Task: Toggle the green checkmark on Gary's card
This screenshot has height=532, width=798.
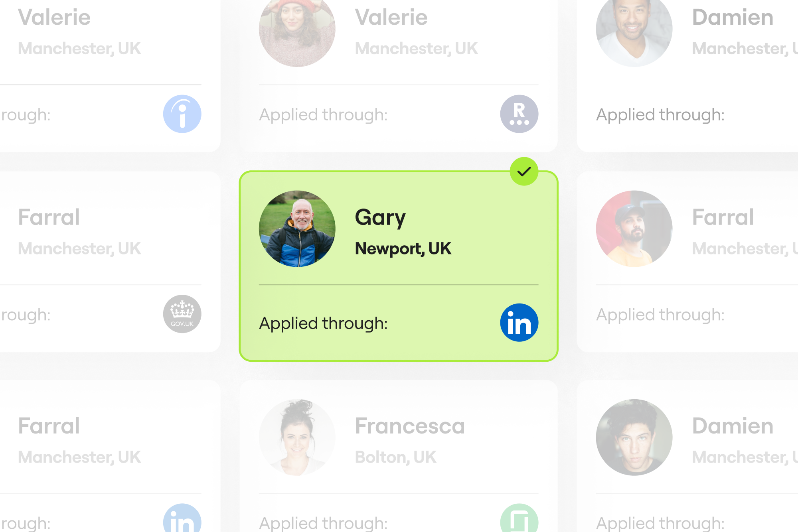Action: click(524, 171)
